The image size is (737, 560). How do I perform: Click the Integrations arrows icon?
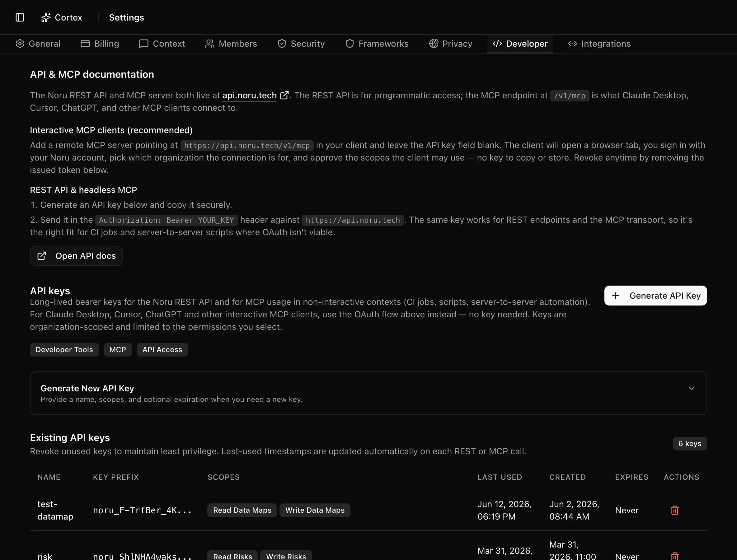[573, 44]
